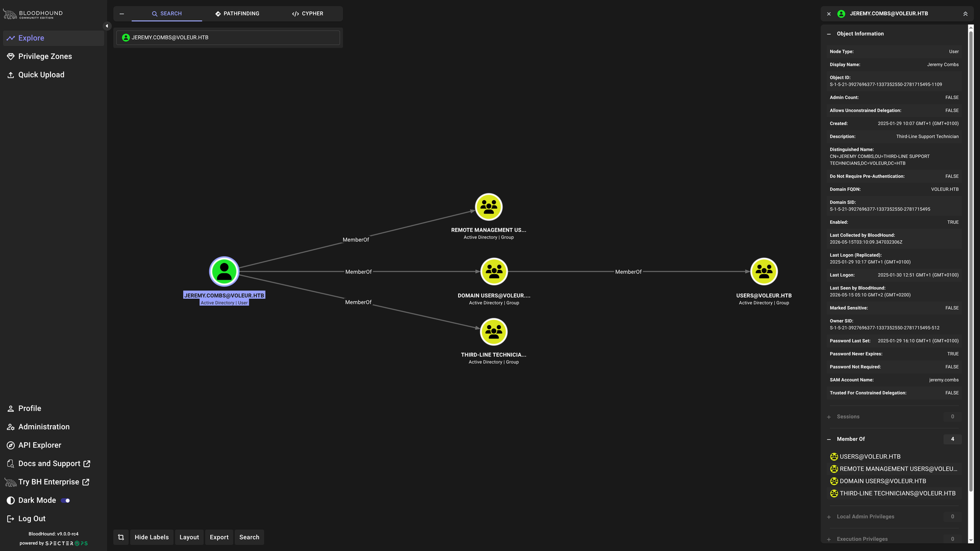Select the Remote Management Users group node
The image size is (980, 551).
(x=489, y=207)
